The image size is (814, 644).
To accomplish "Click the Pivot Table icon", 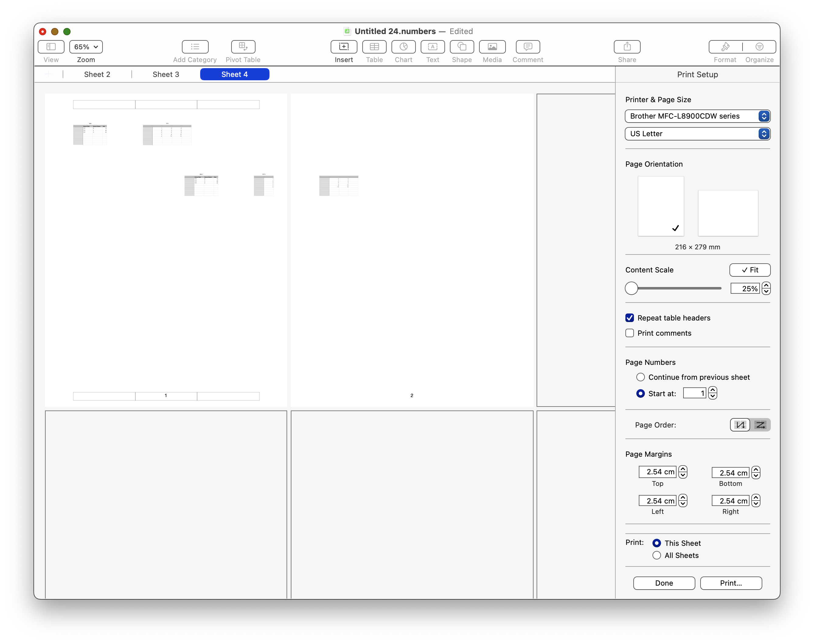I will (243, 47).
